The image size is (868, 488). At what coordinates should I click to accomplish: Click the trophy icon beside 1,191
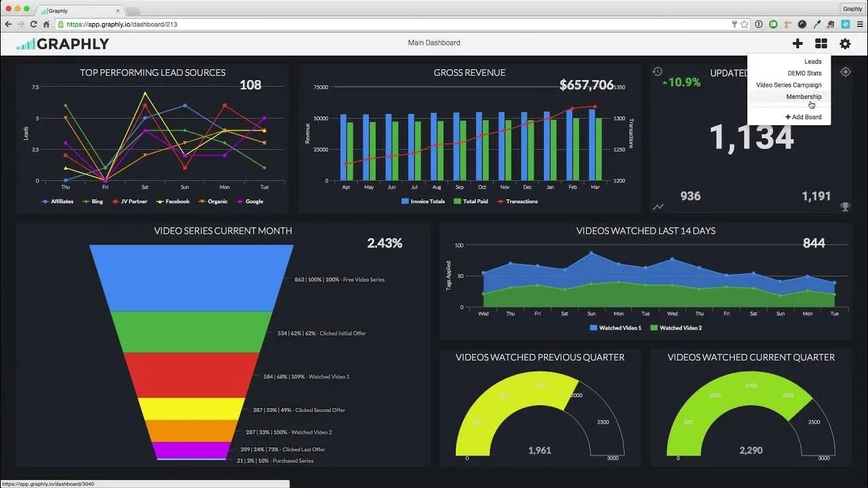[x=845, y=207]
